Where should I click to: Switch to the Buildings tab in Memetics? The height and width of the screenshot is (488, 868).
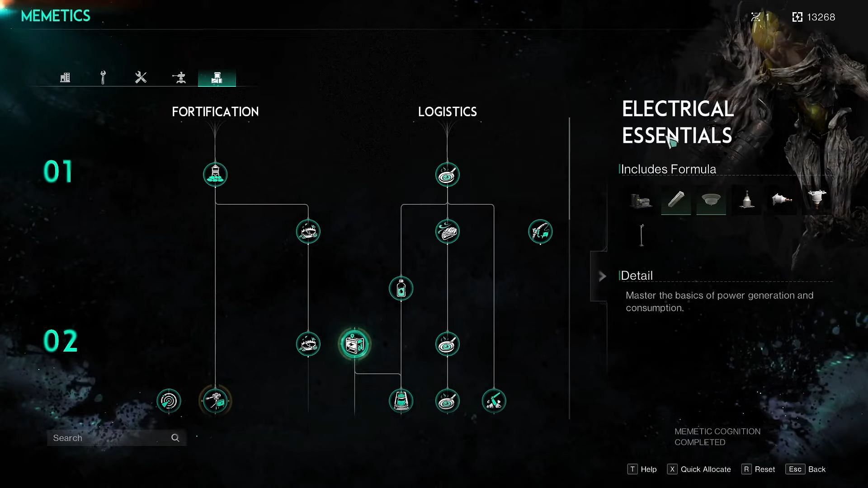point(64,77)
